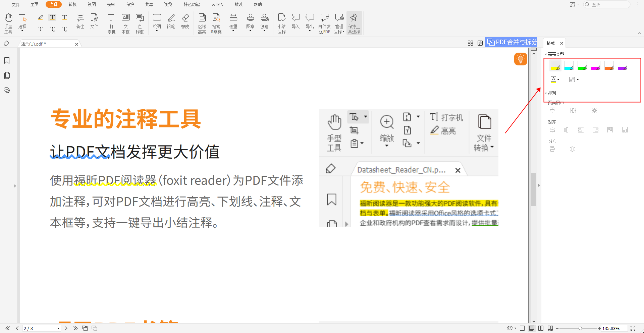Open the font color dropdown under 高亮类型

tap(558, 79)
